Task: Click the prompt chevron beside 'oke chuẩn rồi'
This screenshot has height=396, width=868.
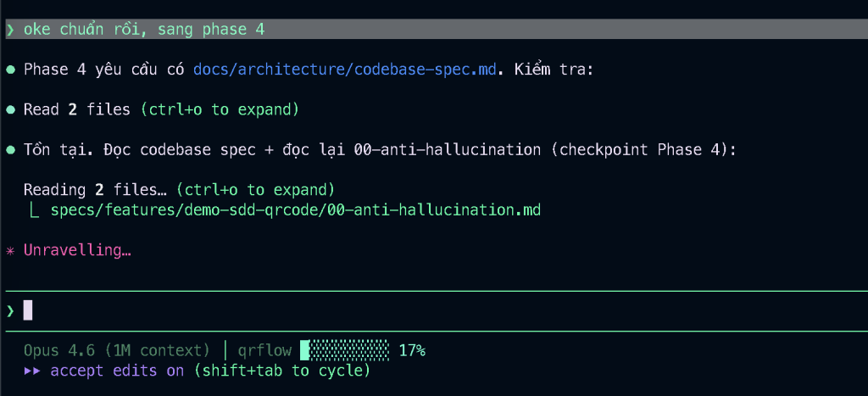Action: [10, 30]
